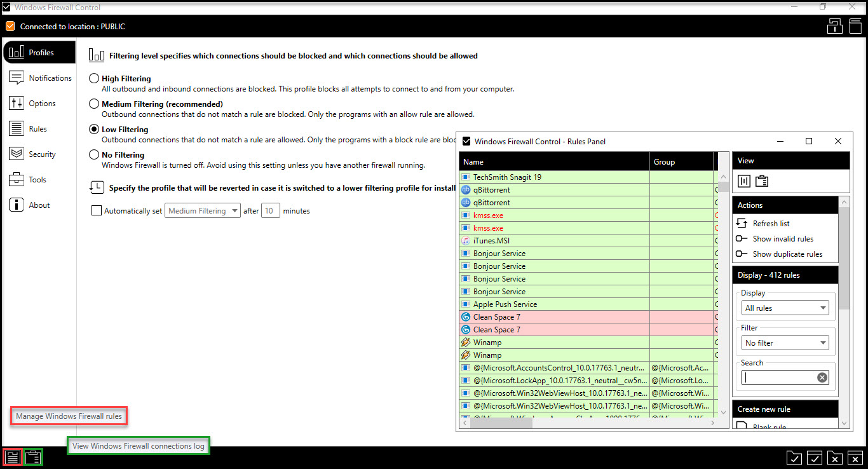Screen dimensions: 868x469
Task: Click the rules list scroll up arrow
Action: [723, 177]
